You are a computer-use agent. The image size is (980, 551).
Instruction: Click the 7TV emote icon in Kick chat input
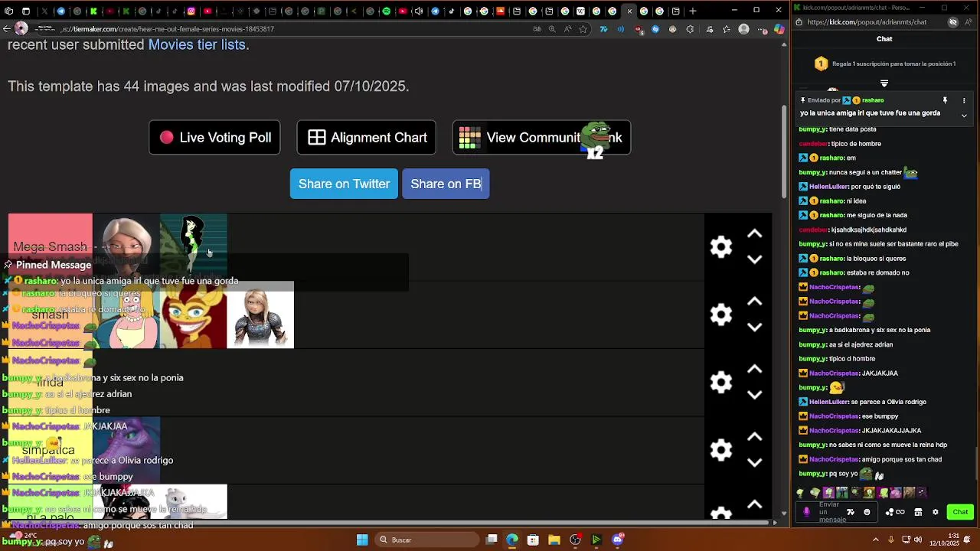pyautogui.click(x=851, y=512)
